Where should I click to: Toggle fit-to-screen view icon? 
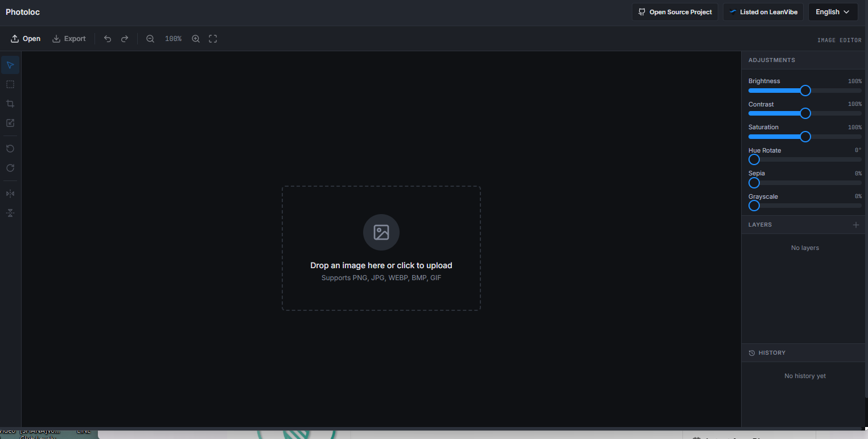click(213, 39)
